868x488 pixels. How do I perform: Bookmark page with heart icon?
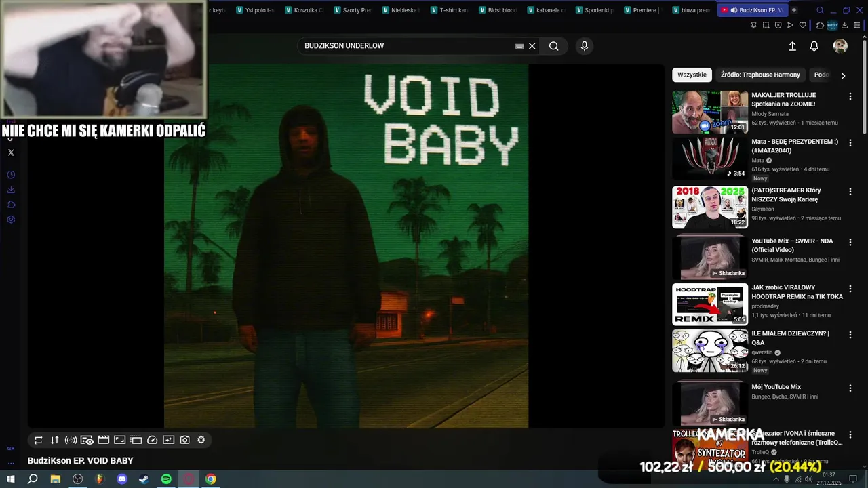click(x=802, y=25)
